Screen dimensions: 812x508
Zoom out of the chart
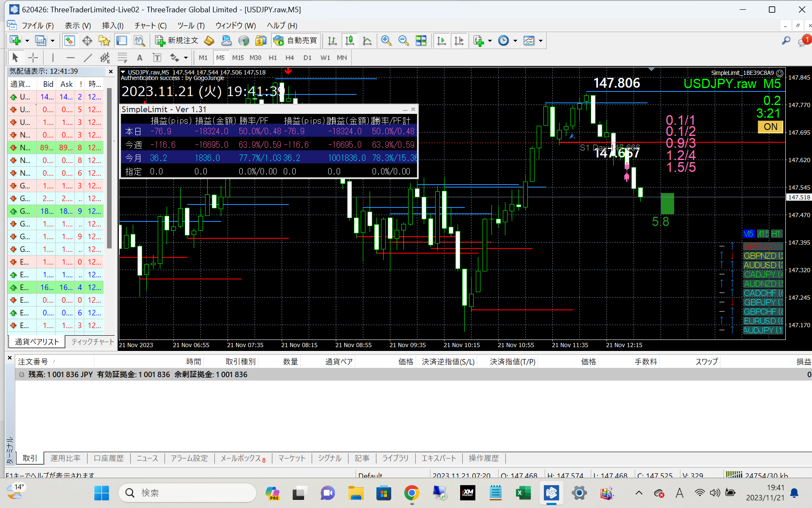[403, 41]
